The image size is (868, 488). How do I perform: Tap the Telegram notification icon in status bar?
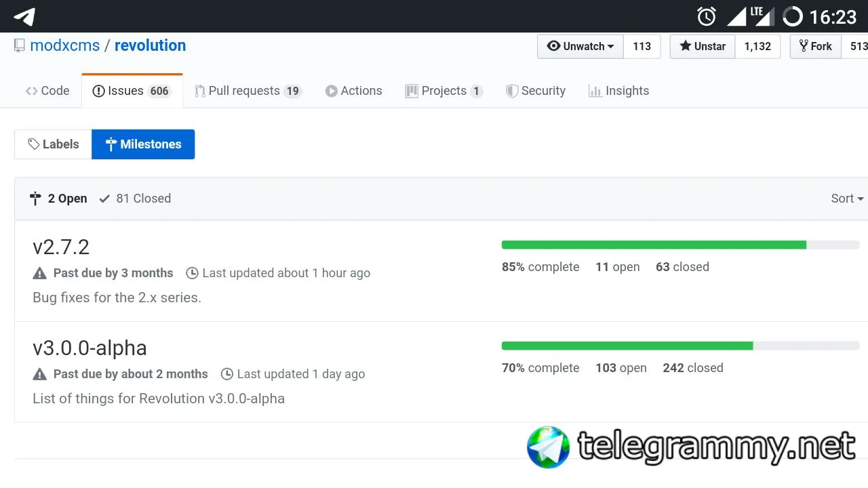[24, 16]
